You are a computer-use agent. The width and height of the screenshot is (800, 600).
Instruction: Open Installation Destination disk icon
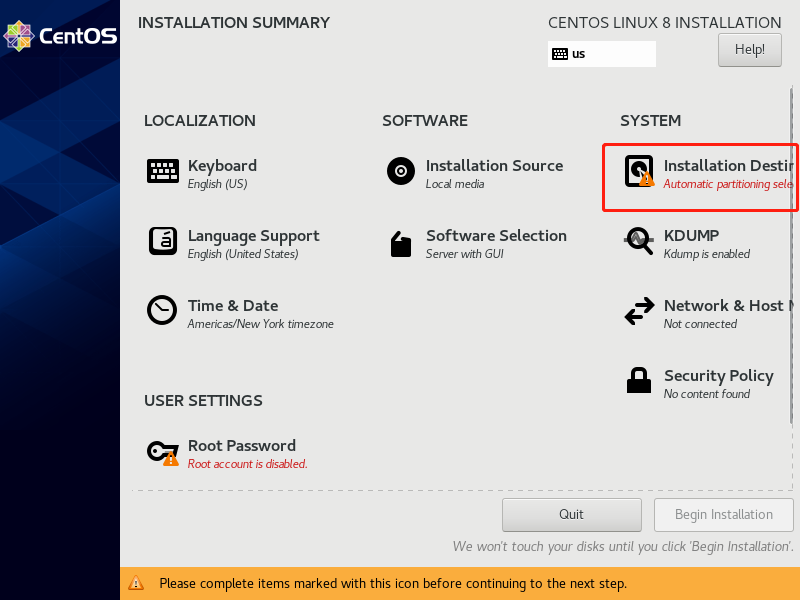[639, 171]
